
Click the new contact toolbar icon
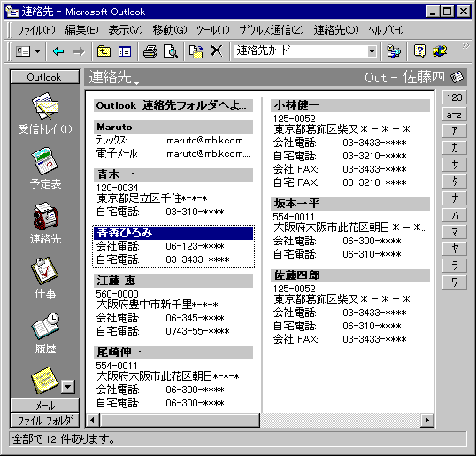[23, 51]
